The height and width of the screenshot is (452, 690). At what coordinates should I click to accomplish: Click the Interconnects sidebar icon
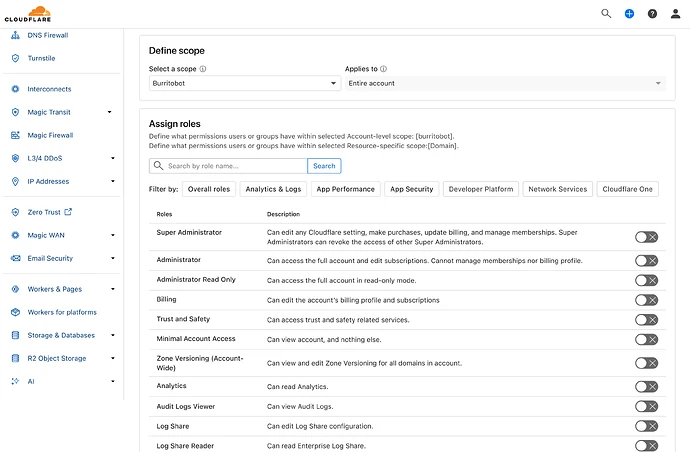pos(15,89)
